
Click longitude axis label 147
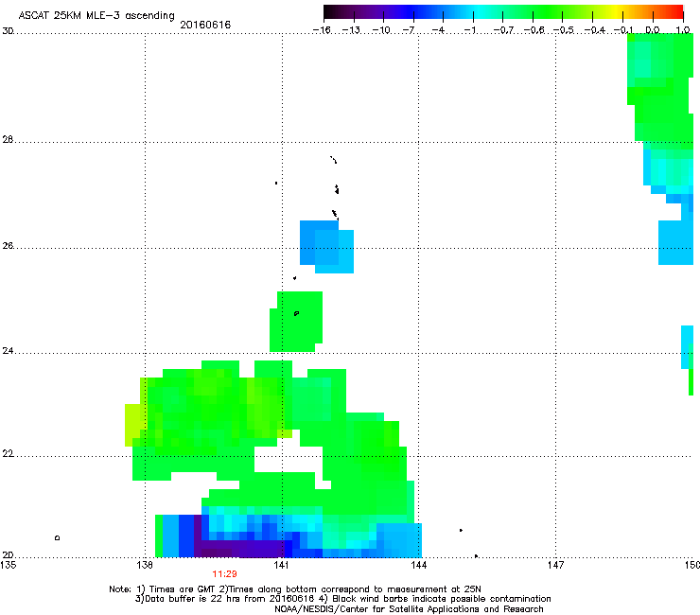pos(555,565)
